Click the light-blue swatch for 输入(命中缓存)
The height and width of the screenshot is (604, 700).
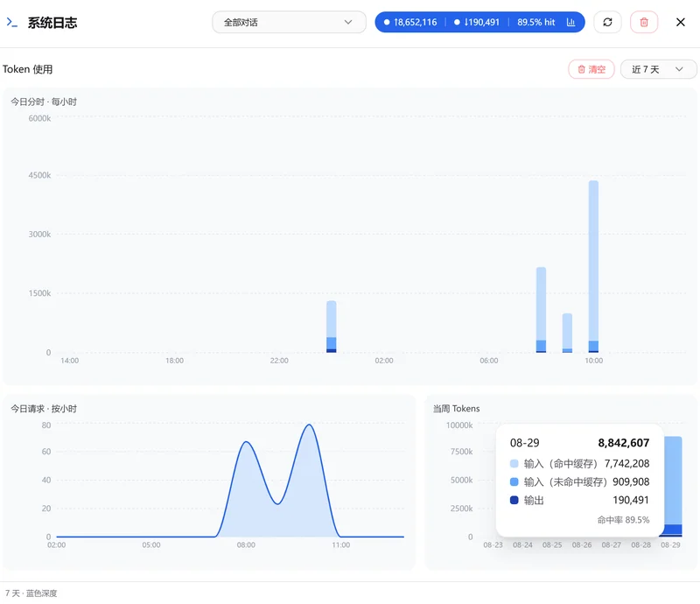[514, 464]
